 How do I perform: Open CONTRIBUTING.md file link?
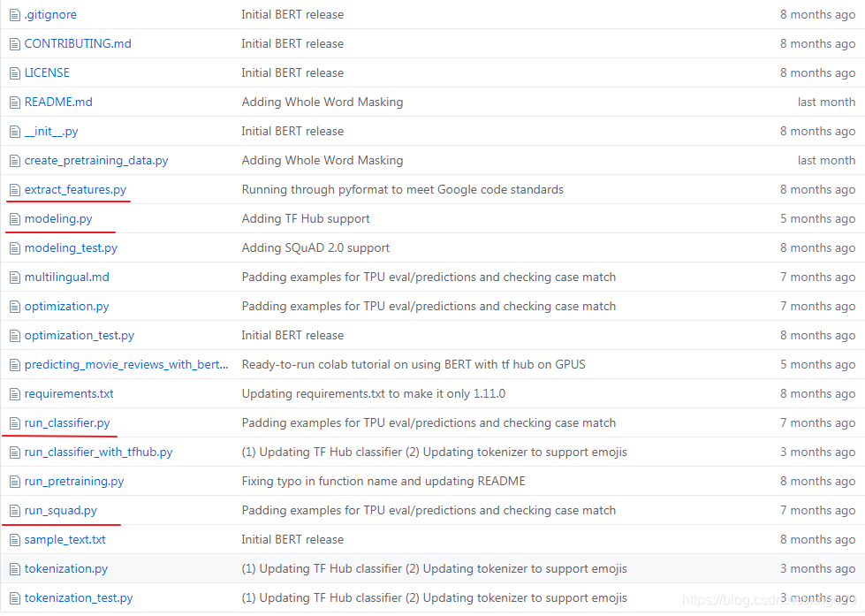point(78,43)
